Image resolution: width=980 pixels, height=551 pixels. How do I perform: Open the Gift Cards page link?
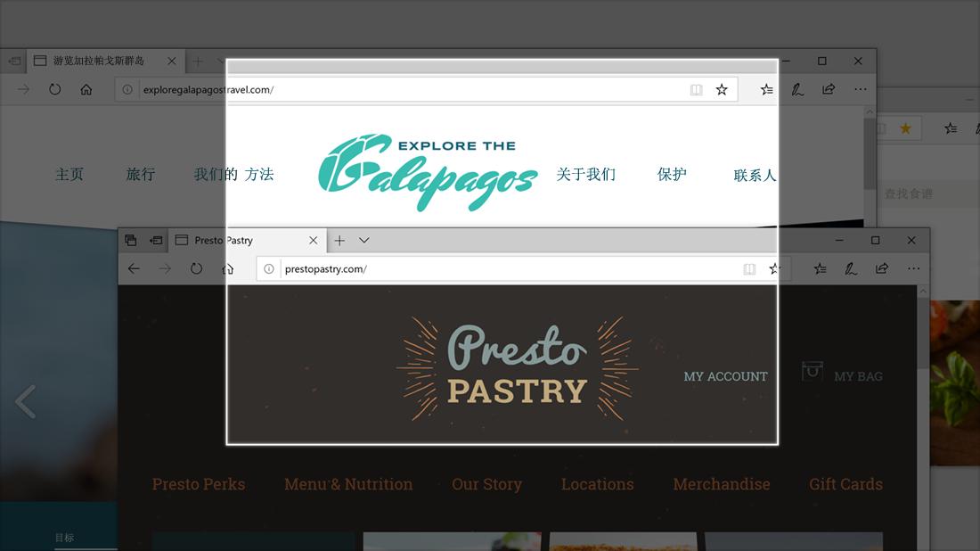[845, 484]
